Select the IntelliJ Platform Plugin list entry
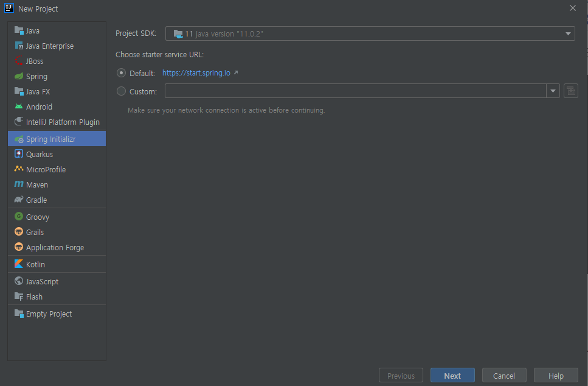Screen dimensions: 588x386 (x=57, y=122)
